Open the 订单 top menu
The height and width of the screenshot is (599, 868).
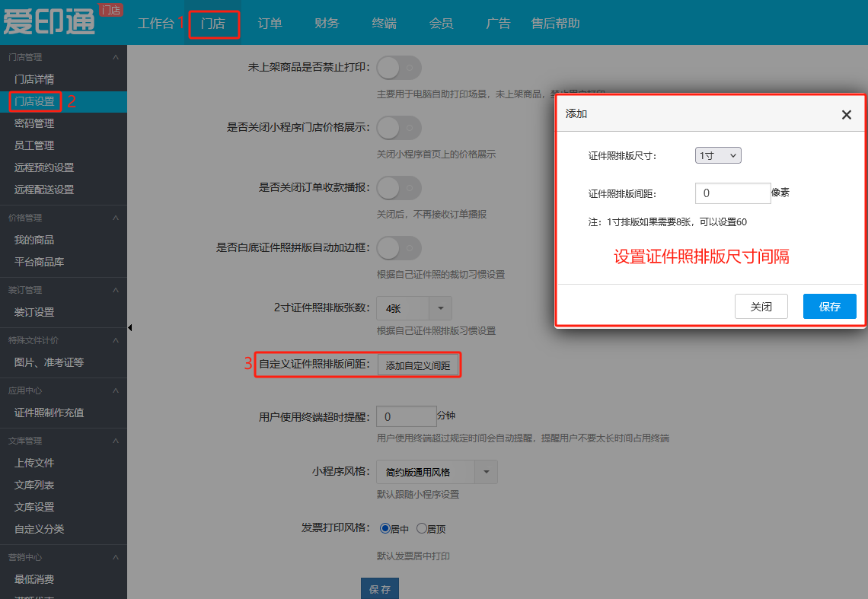[270, 24]
